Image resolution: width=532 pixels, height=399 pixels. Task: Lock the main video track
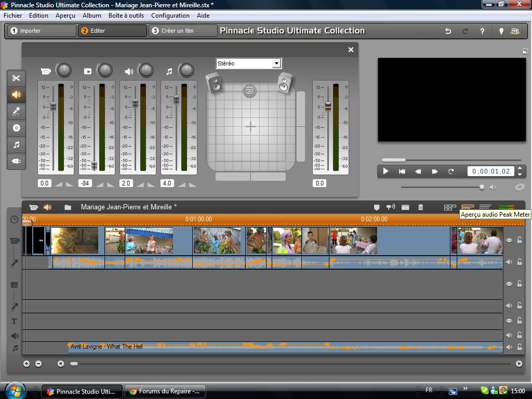coord(520,240)
